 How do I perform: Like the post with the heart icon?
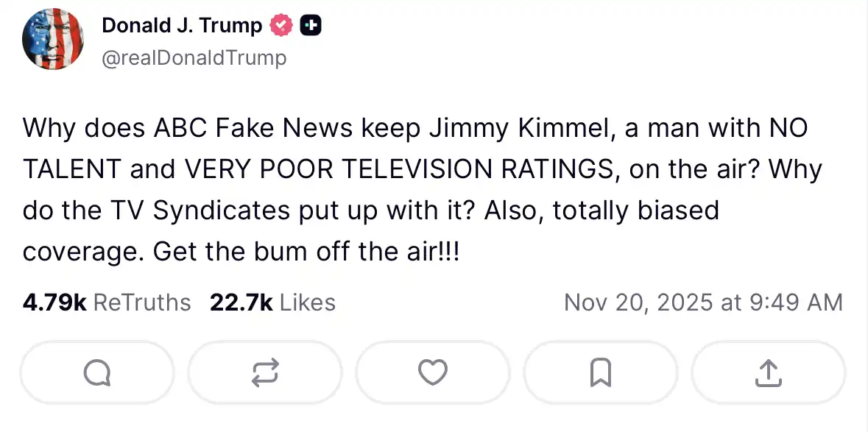point(433,373)
